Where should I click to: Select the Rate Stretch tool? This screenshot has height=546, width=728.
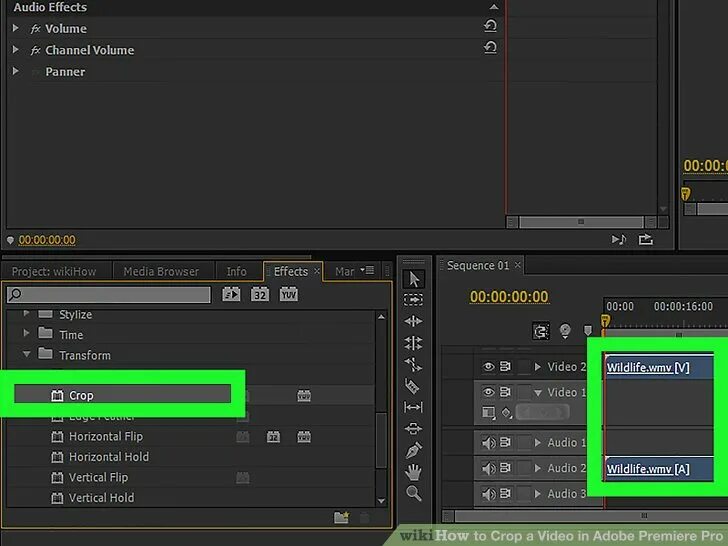413,364
